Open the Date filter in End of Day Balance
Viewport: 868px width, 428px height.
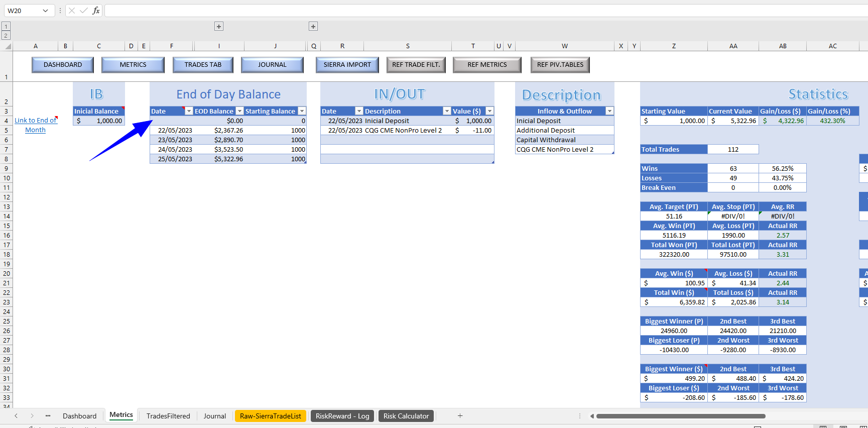189,111
